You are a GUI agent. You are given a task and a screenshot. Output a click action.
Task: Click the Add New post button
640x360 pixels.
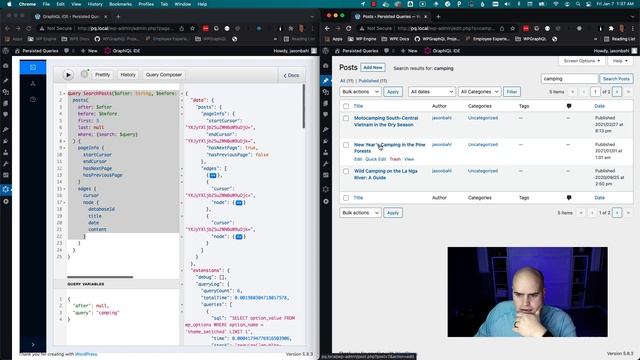click(373, 68)
